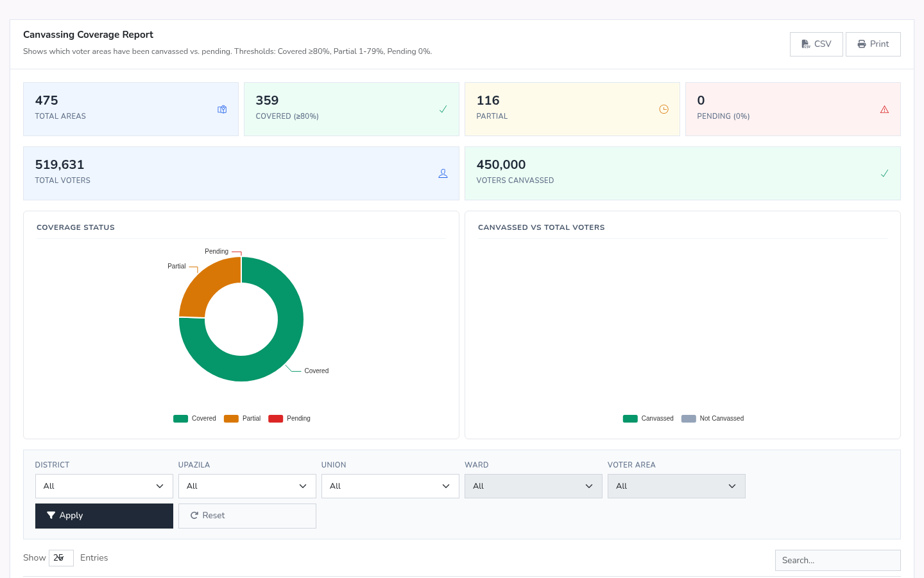Toggle Pending series in donut chart legend
The height and width of the screenshot is (578, 924).
[x=289, y=418]
